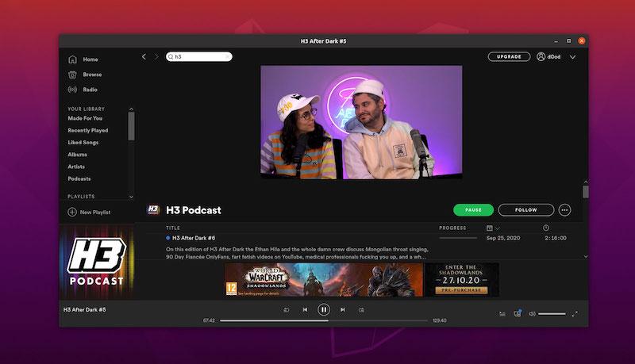Minimize the Spotify window
This screenshot has height=364, width=635.
tap(556, 41)
